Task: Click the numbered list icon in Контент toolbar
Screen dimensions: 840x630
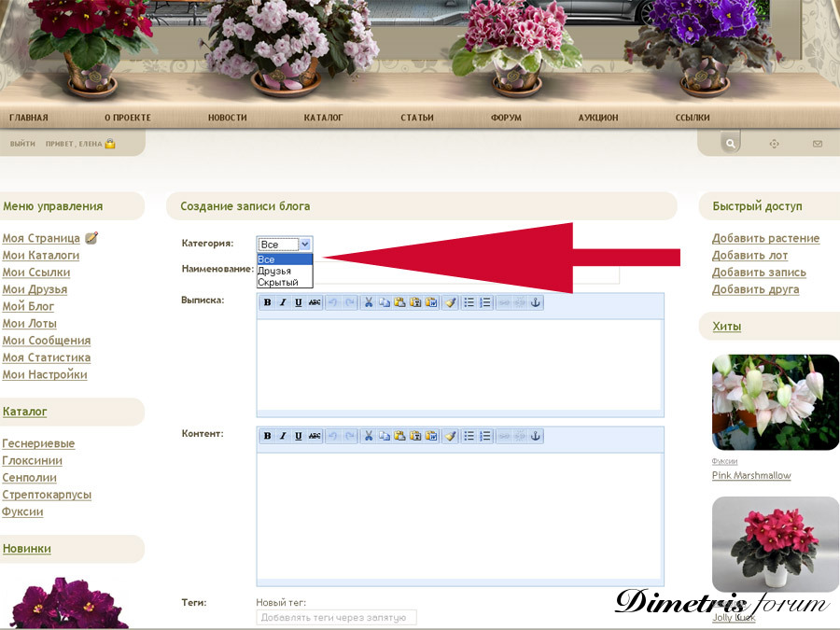Action: point(484,436)
